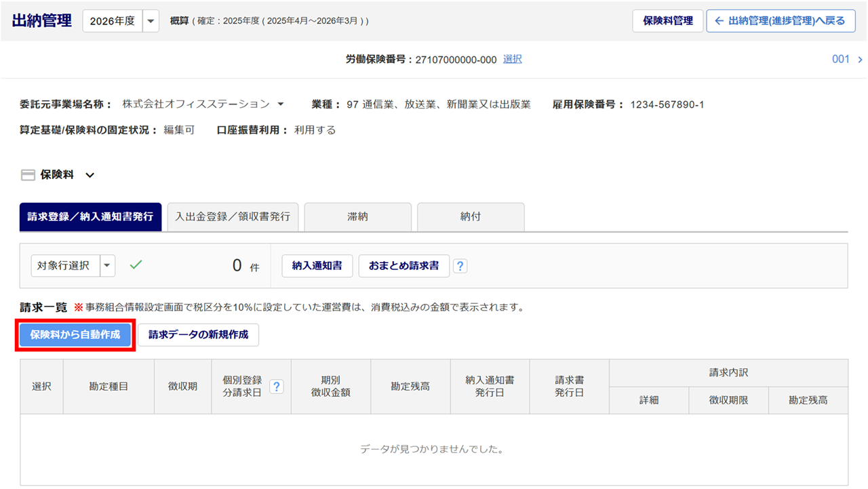Collapse the 保険料 section chevron
This screenshot has width=868, height=489.
[90, 175]
